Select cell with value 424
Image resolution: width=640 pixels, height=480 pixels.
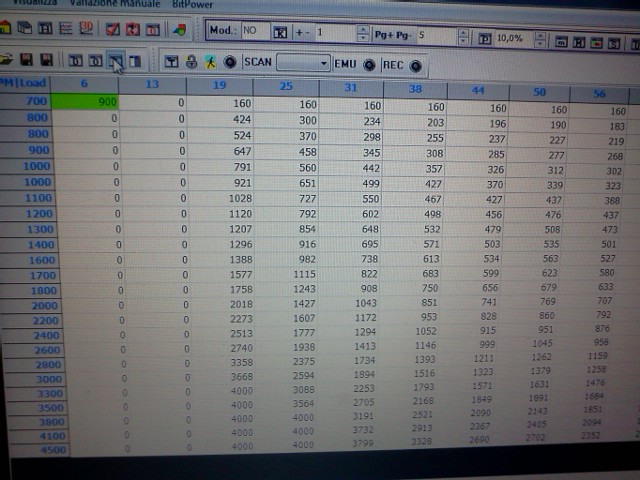[220, 120]
